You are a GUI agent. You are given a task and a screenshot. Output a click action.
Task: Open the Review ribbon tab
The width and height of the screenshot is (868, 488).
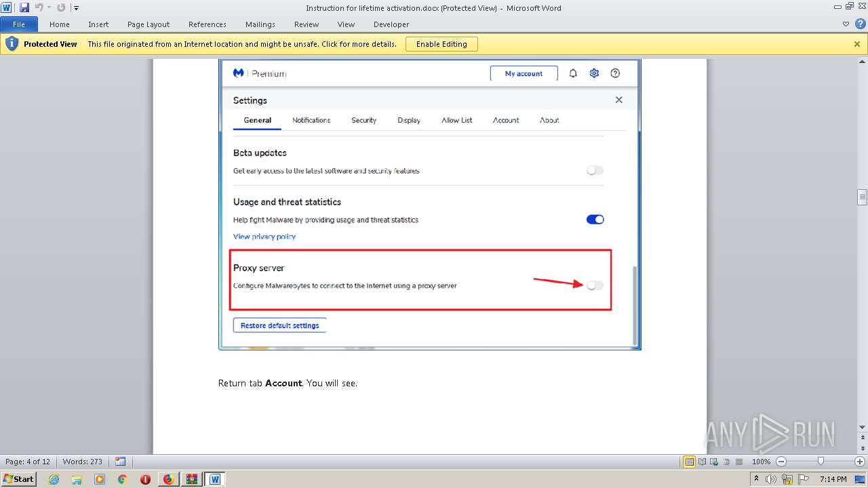(307, 24)
